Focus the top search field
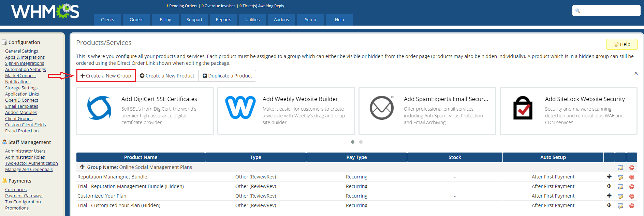This screenshot has width=644, height=216. tap(606, 11)
